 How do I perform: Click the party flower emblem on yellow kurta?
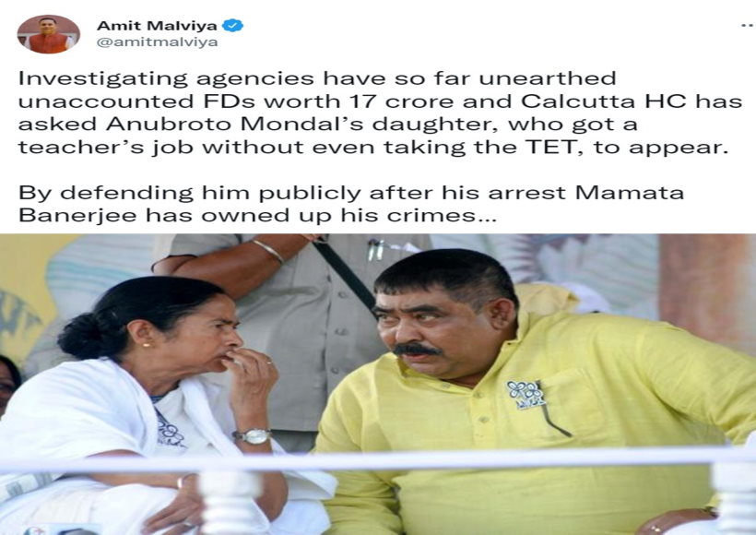tap(526, 395)
